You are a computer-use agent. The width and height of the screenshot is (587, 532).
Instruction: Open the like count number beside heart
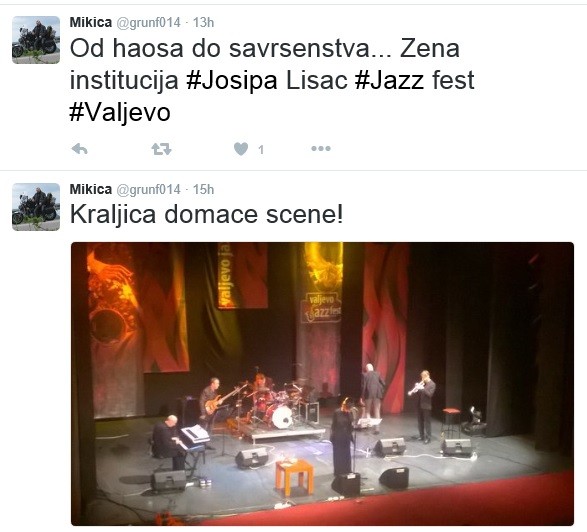(x=261, y=150)
